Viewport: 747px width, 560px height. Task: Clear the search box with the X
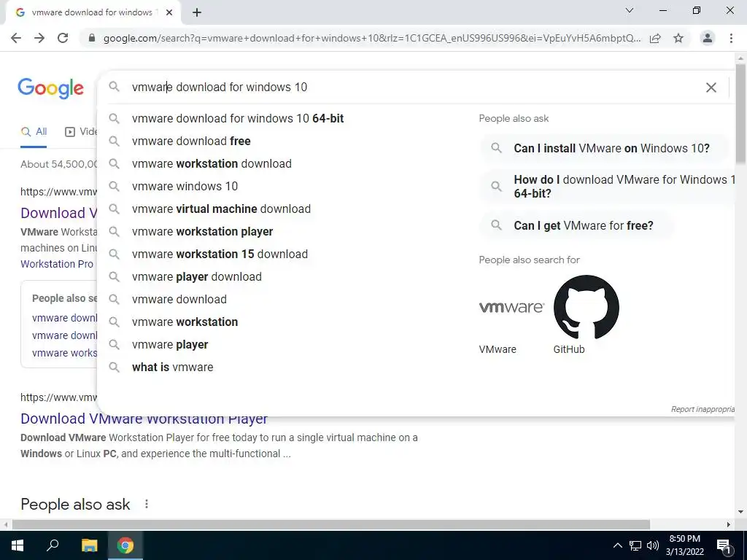pos(711,87)
